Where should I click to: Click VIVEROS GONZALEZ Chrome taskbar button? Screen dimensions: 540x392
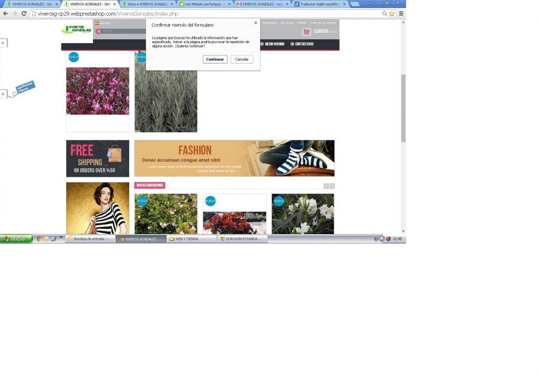(141, 239)
